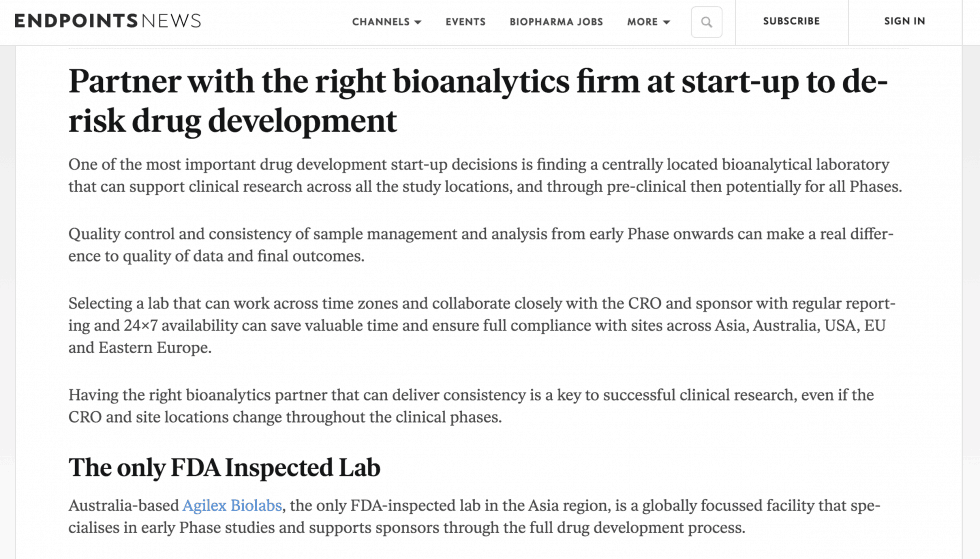Click the paragraph starting 'Selecting a lab'
980x559 pixels.
(482, 326)
